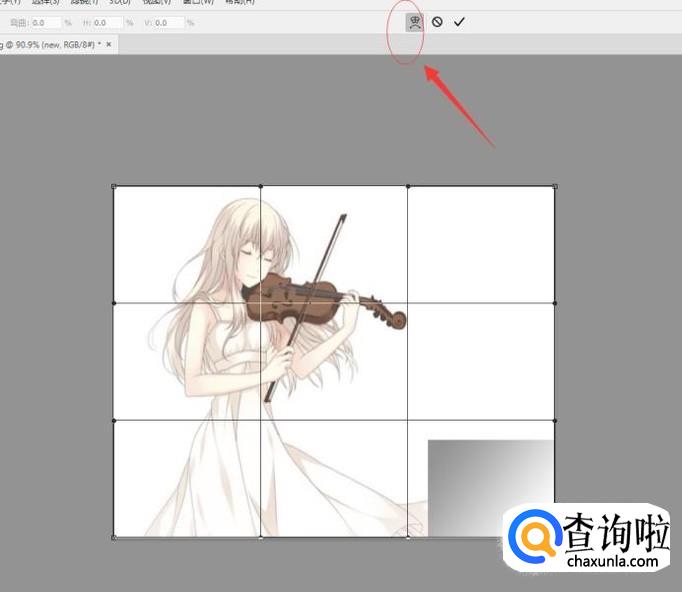Open the 窗口(W) Window menu
Image resolution: width=682 pixels, height=592 pixels.
click(198, 2)
